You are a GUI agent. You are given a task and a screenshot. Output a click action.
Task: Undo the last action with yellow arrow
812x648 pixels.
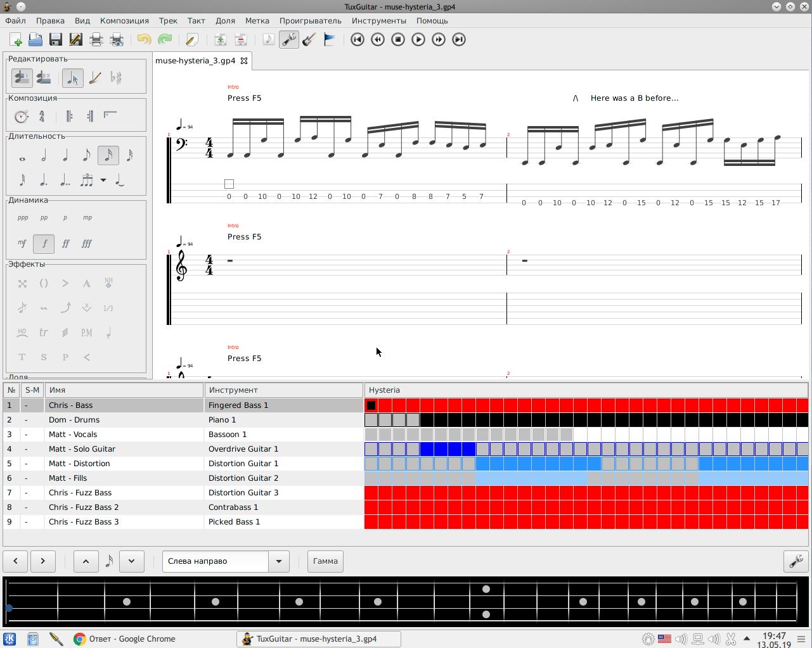coord(144,39)
